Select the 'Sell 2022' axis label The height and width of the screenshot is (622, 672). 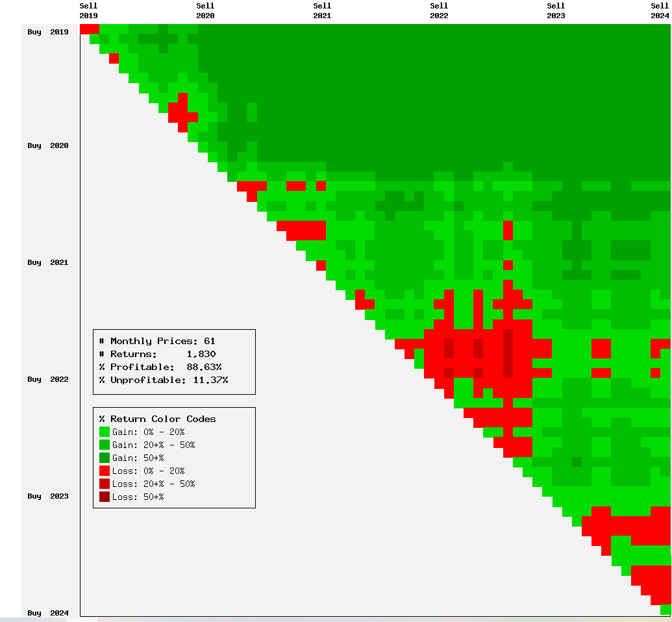click(439, 10)
